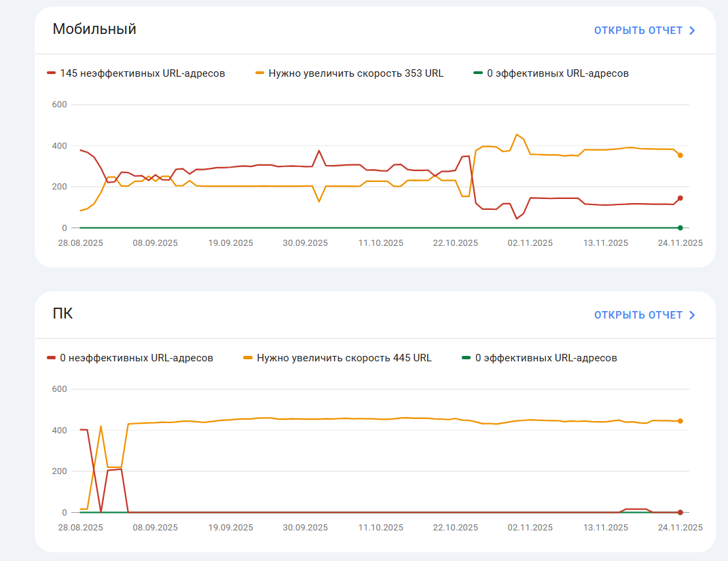Click the 'Мобильный' card heading
728x561 pixels.
click(x=94, y=29)
